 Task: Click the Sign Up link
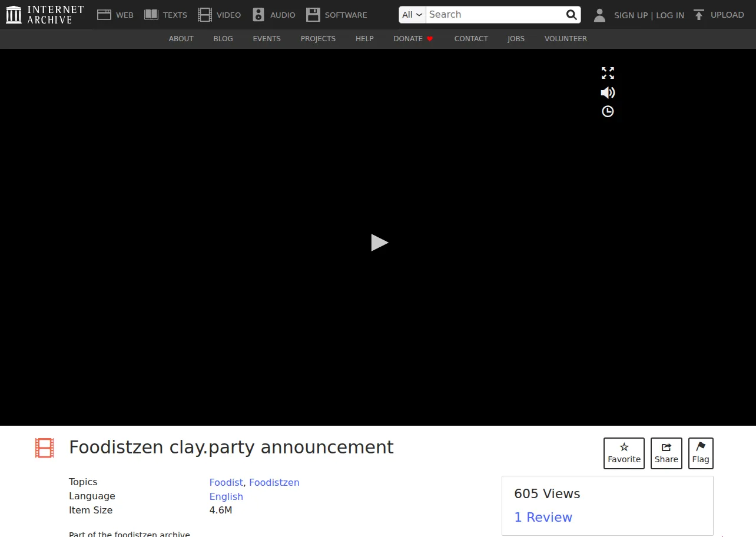[631, 15]
